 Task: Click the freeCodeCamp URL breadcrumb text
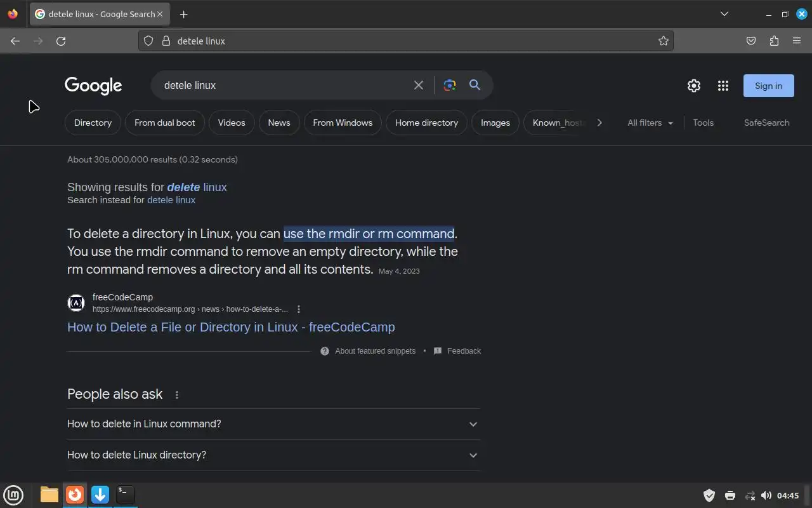pos(190,309)
